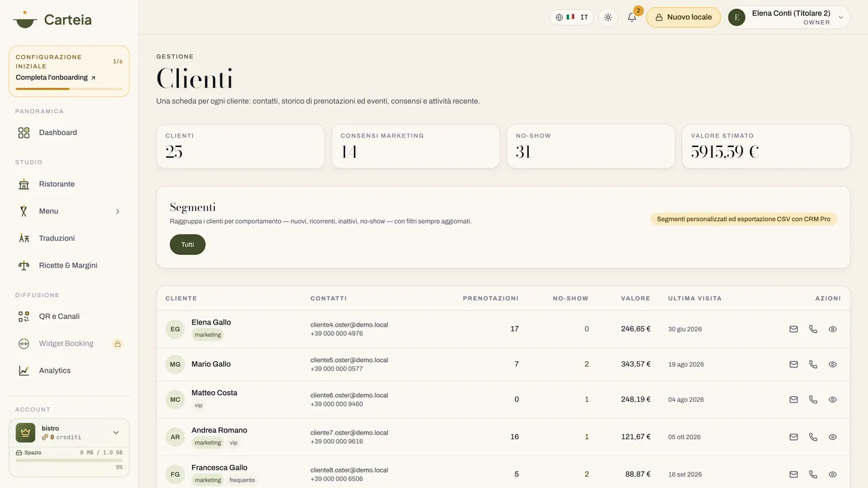Click the Analytics chart icon
This screenshot has height=488, width=868.
click(24, 371)
